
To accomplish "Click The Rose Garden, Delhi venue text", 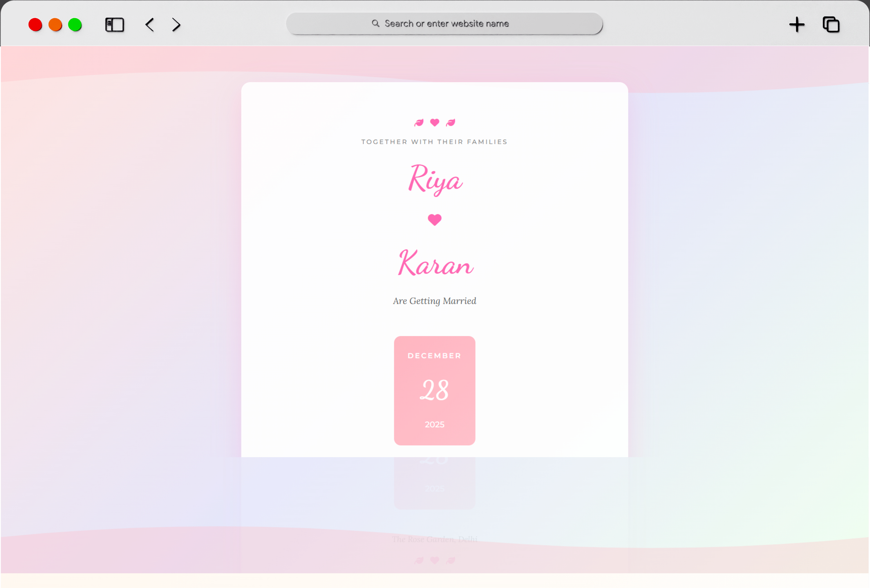I will coord(435,539).
